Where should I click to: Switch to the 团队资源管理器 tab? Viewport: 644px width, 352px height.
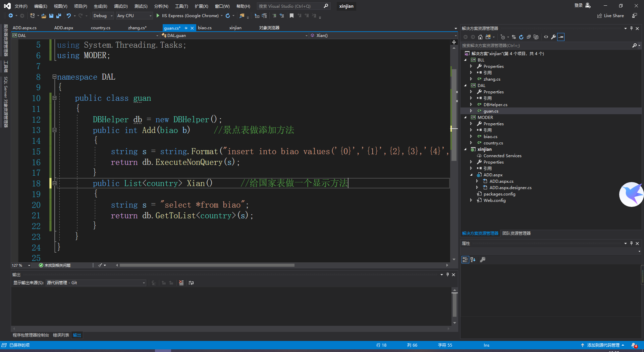(517, 233)
